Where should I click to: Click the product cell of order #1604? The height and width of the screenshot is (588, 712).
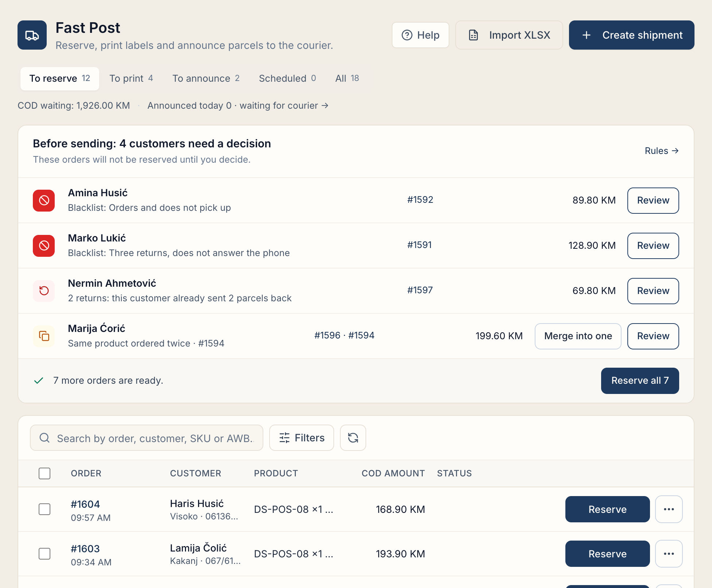[x=294, y=509]
